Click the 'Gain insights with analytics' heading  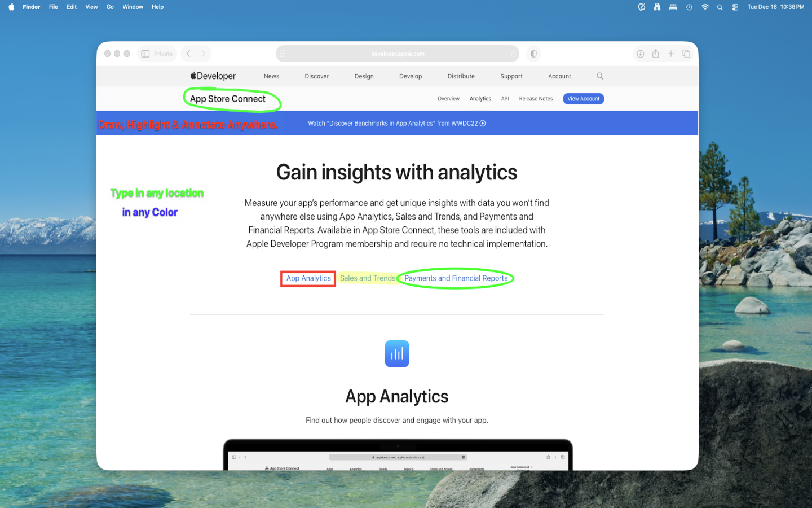pos(396,172)
